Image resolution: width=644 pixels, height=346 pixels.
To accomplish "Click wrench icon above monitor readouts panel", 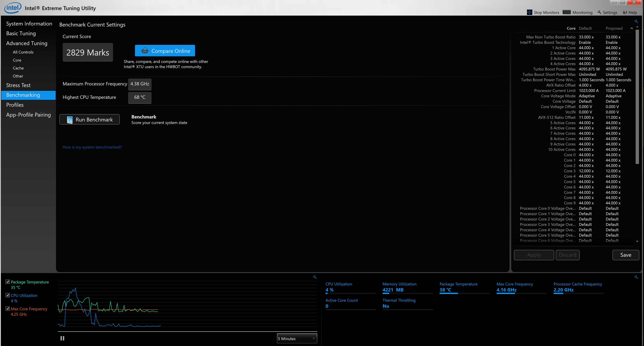I will (636, 277).
